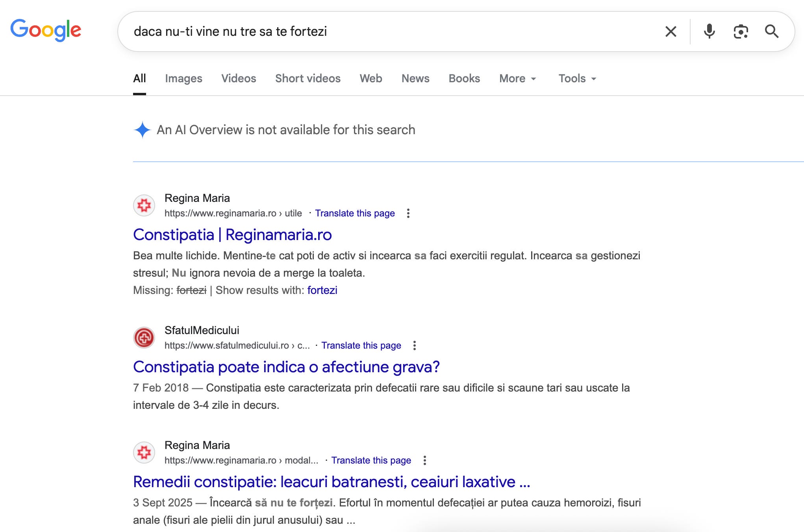Click the Google logo

click(46, 30)
